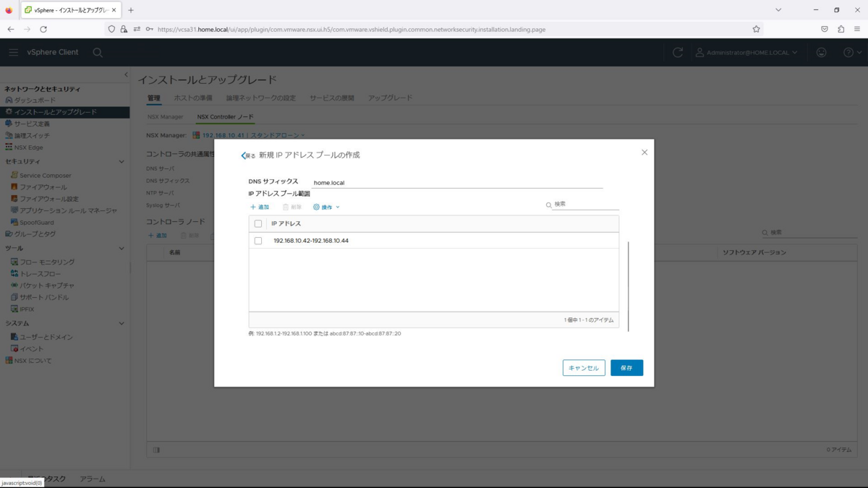Click the dialog vertical scrollbar
868x488 pixels.
click(x=629, y=286)
